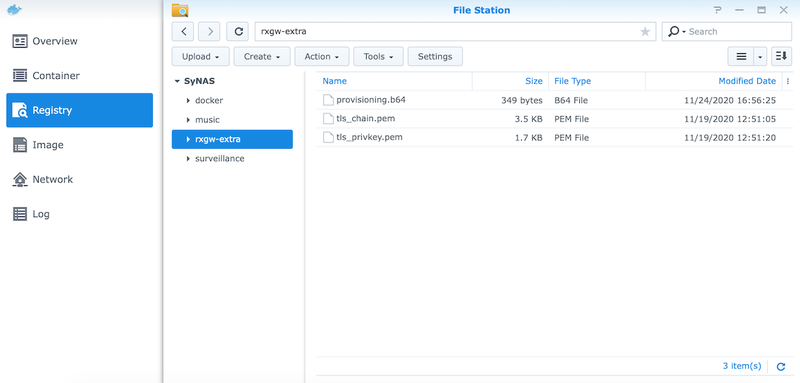Viewport: 800px width, 383px height.
Task: Click the 1.7 KB size cell
Action: point(529,138)
